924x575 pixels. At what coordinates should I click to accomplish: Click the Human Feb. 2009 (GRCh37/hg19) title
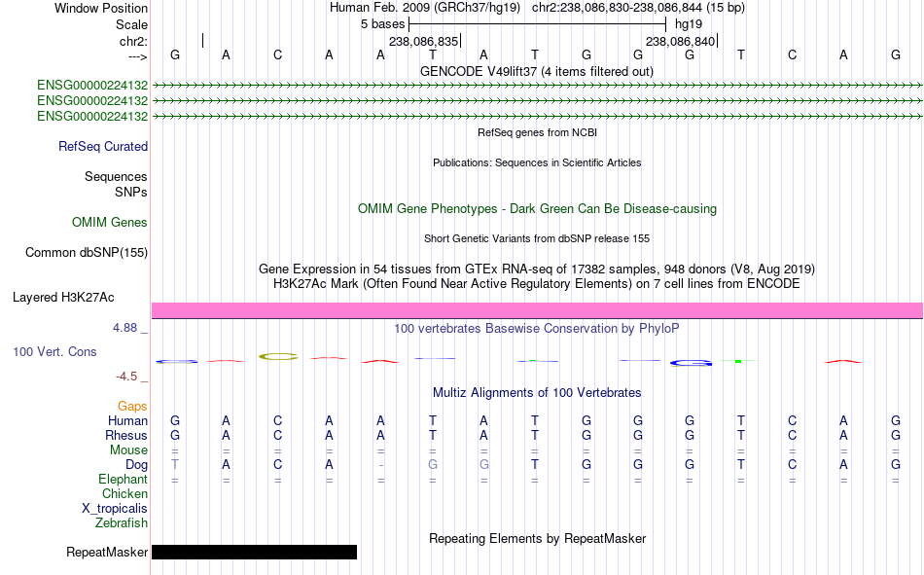point(424,8)
